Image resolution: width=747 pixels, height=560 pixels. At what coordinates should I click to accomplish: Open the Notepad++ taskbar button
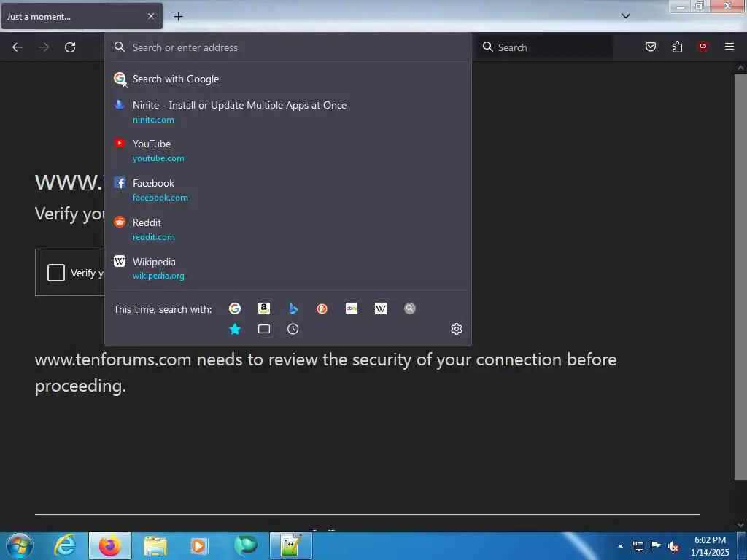pyautogui.click(x=291, y=545)
